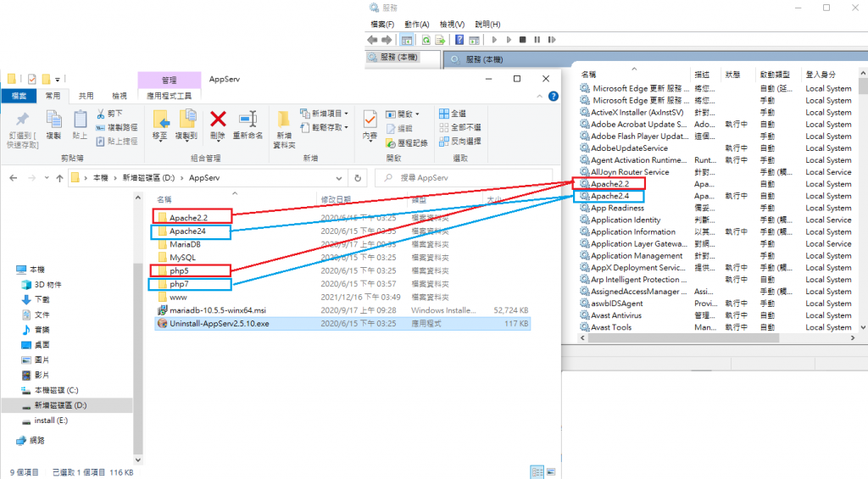Open the 應用程式工具 ribbon tab
The image size is (868, 479).
tap(169, 96)
